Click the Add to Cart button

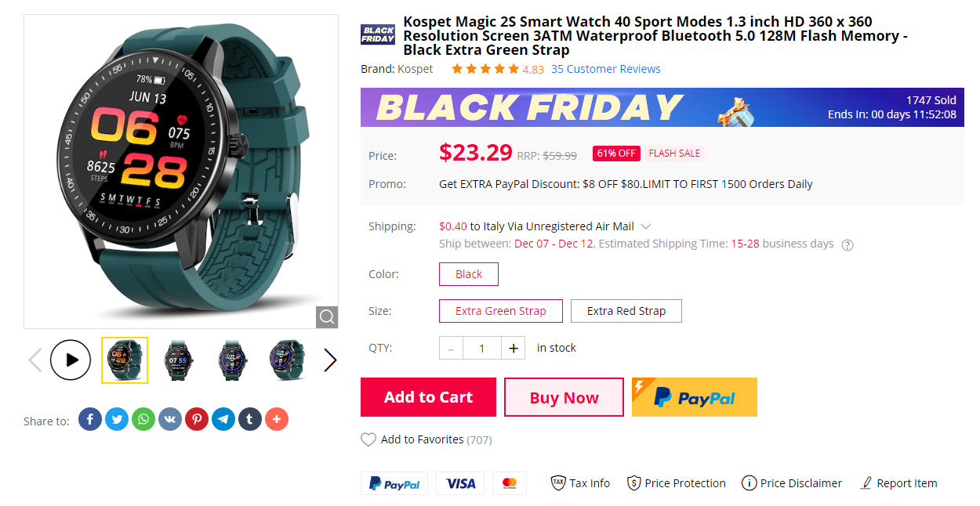pyautogui.click(x=428, y=397)
